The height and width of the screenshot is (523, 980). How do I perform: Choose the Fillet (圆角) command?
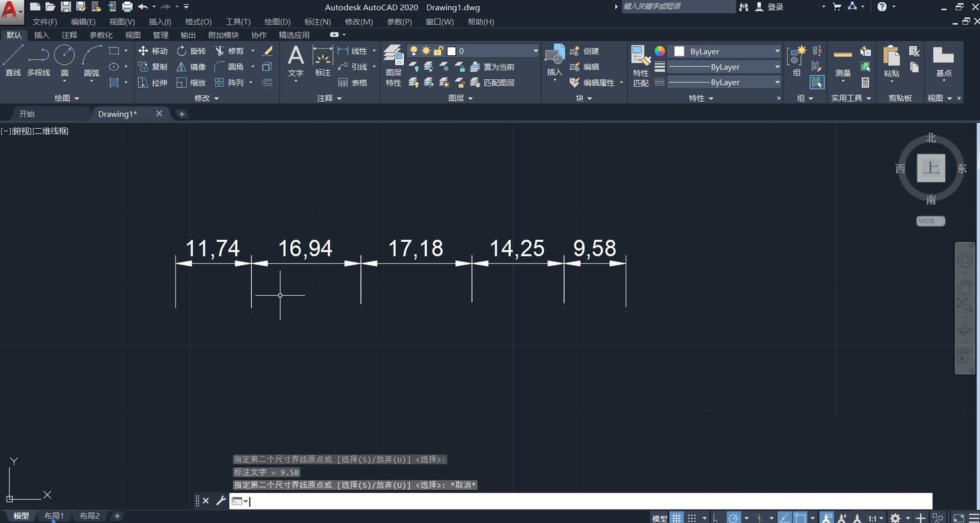tap(230, 67)
